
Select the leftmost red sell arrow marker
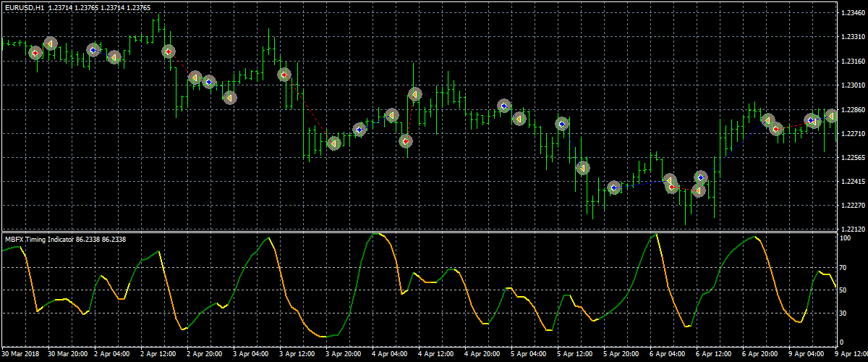click(x=35, y=53)
